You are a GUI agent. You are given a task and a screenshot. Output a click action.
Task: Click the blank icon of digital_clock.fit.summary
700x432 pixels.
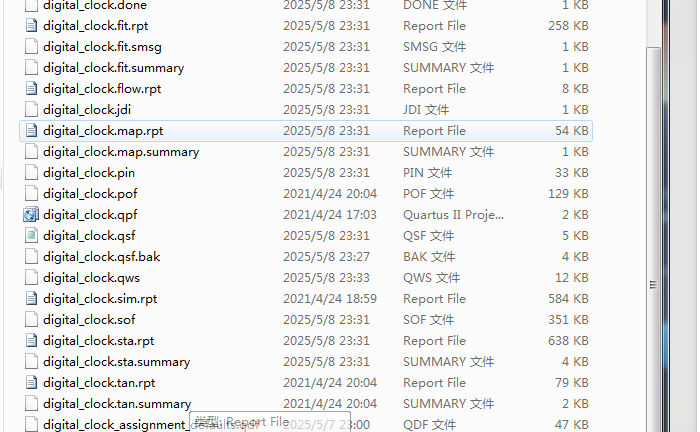coord(31,67)
